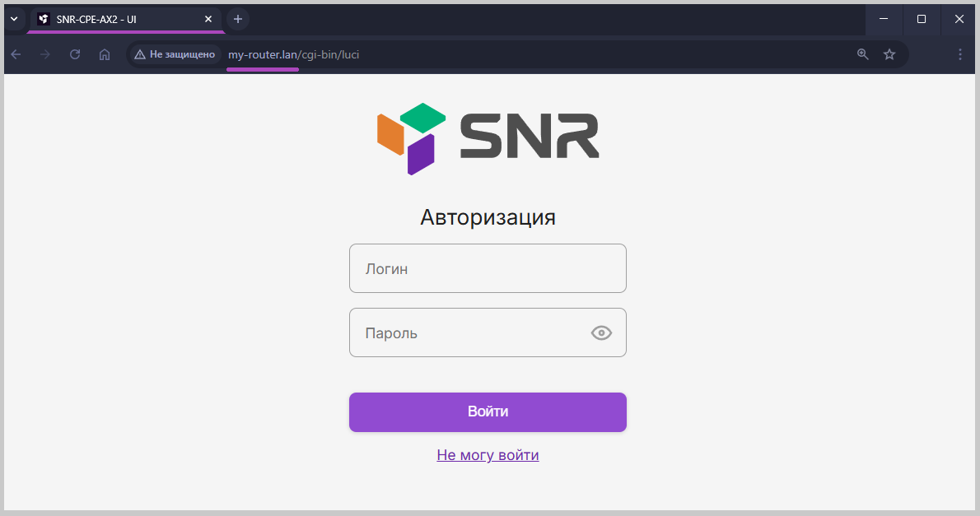Maximize the browser window
Screen dimensions: 980x516
pyautogui.click(x=922, y=19)
